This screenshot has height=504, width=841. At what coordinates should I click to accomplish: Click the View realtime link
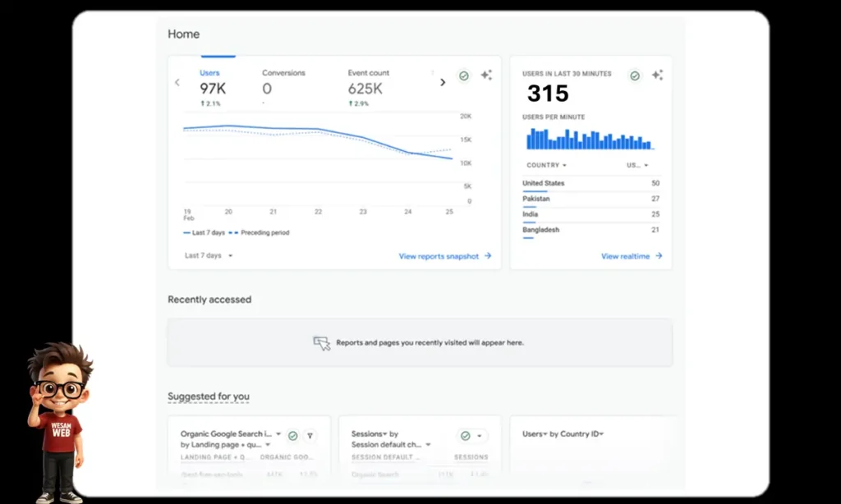click(631, 256)
